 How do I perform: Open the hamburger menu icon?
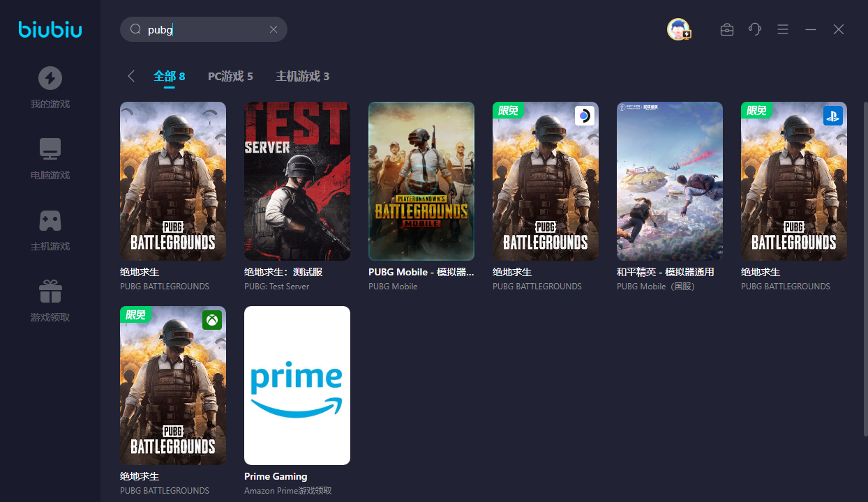click(783, 29)
